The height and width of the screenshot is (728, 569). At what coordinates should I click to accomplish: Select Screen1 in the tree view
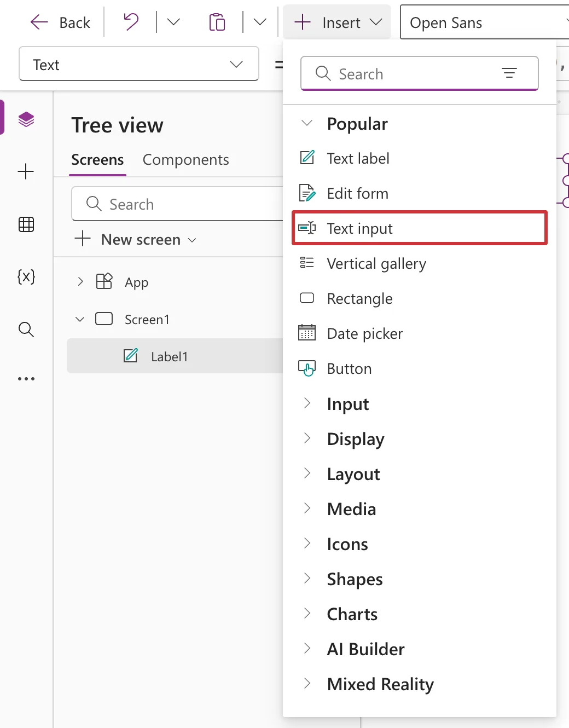147,320
